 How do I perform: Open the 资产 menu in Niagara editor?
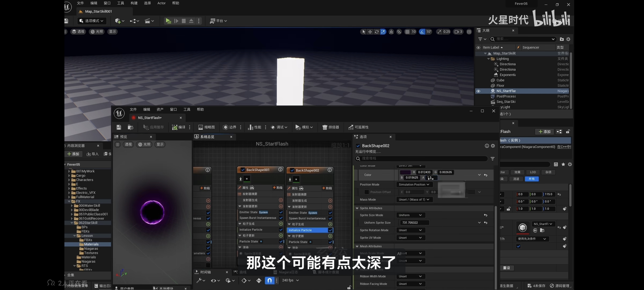[160, 110]
